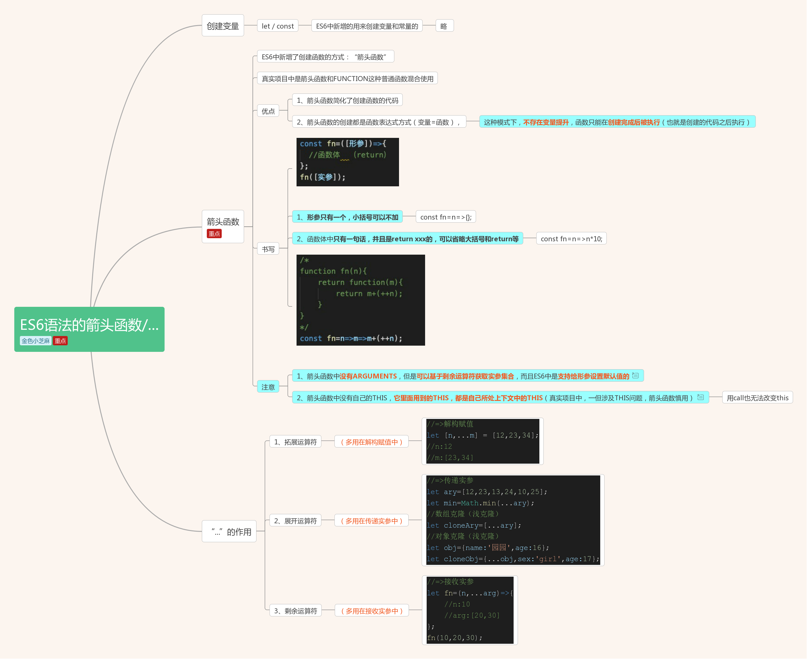Image resolution: width=812 pixels, height=663 pixels.
Task: Select the 创建变量 topic
Action: [x=224, y=26]
